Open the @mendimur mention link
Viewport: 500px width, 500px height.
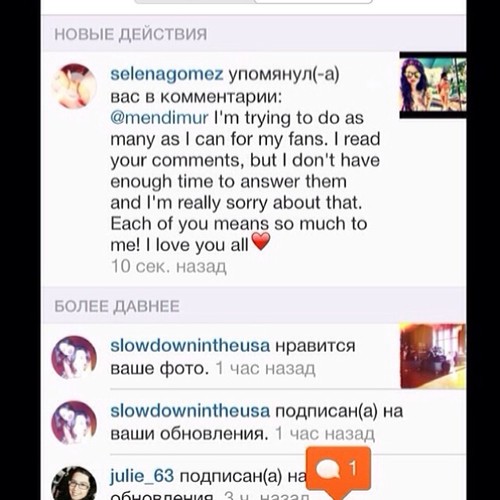point(159,118)
